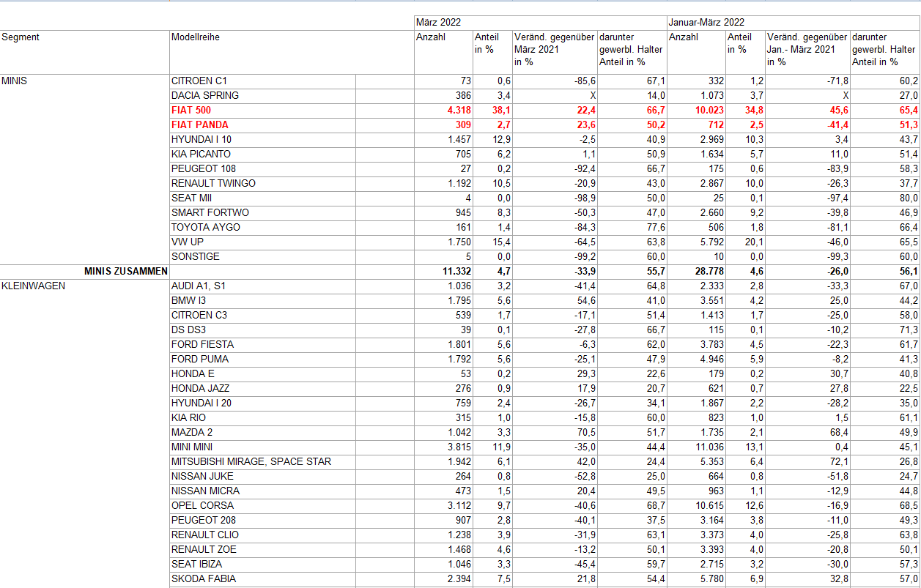This screenshot has height=588, width=921.
Task: Select the red FIAT PANDA cell
Action: tap(199, 124)
